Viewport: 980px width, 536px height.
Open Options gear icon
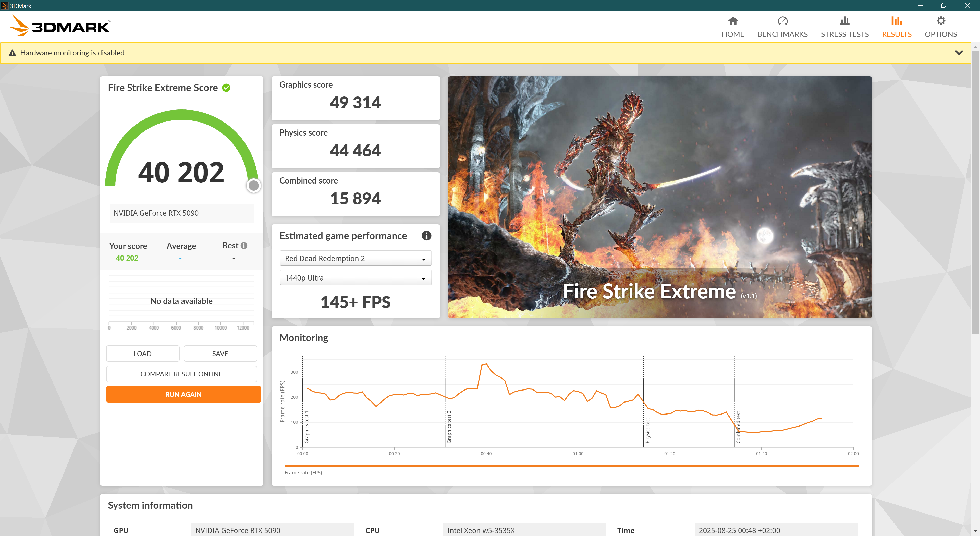[941, 20]
